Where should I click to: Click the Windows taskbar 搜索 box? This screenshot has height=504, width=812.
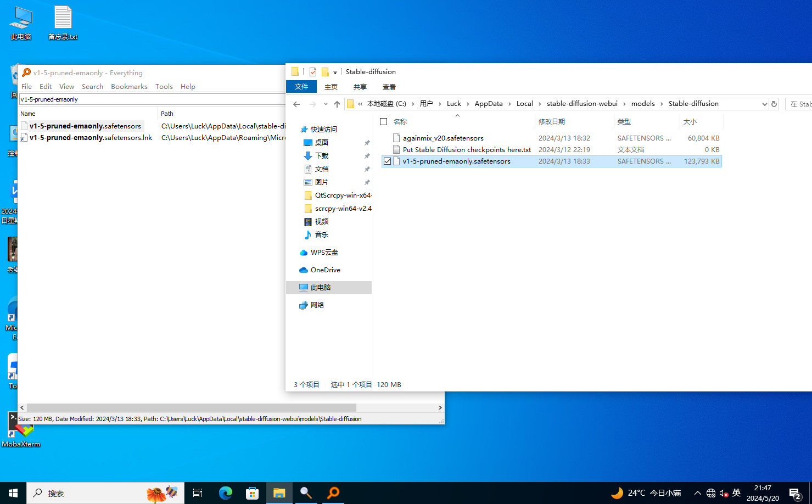(x=105, y=493)
